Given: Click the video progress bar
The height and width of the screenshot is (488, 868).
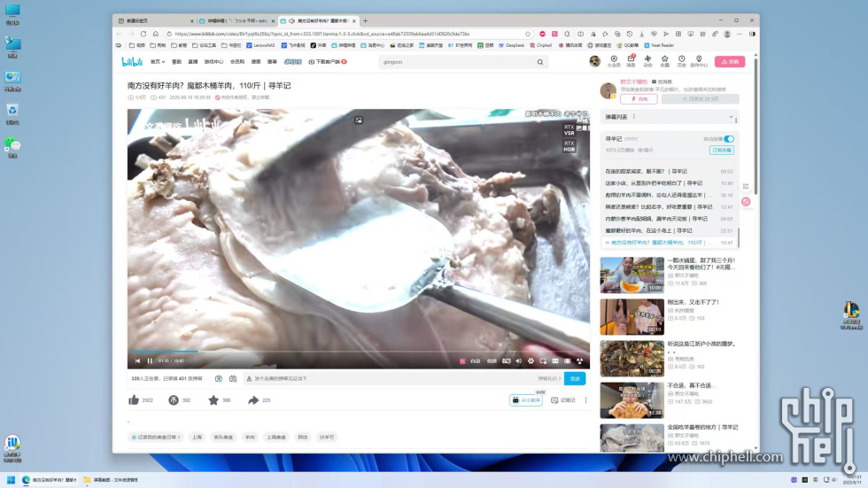Looking at the screenshot, I should pyautogui.click(x=358, y=352).
